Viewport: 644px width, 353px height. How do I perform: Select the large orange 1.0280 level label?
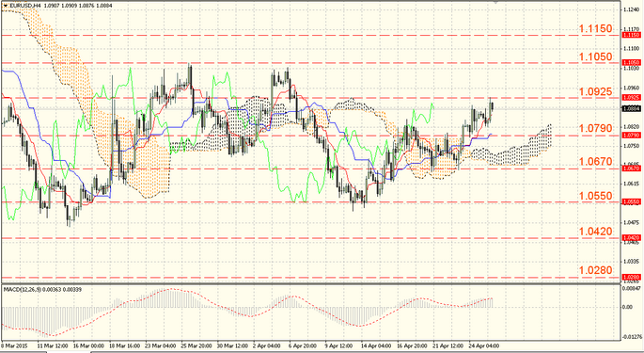595,270
